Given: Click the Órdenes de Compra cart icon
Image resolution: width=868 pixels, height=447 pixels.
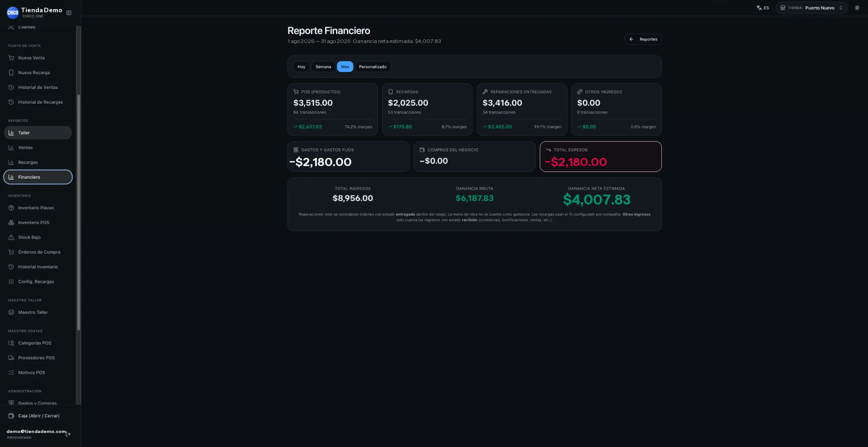Looking at the screenshot, I should pyautogui.click(x=11, y=252).
